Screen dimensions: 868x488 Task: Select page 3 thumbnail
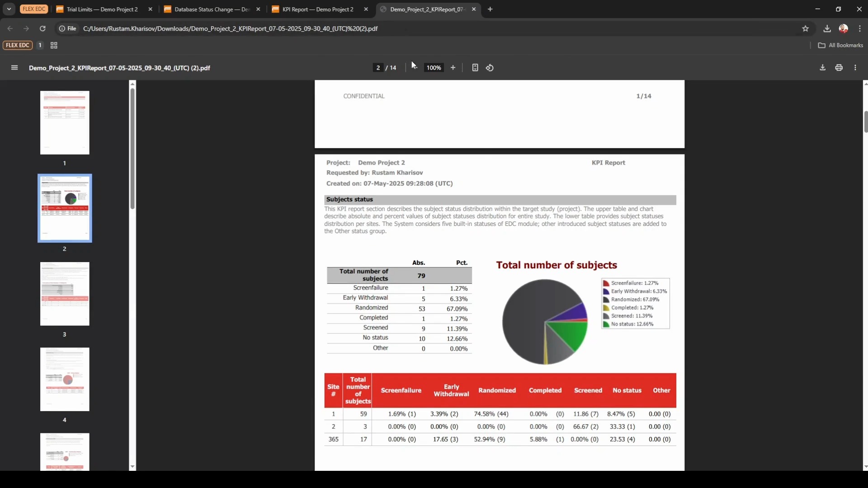[65, 294]
